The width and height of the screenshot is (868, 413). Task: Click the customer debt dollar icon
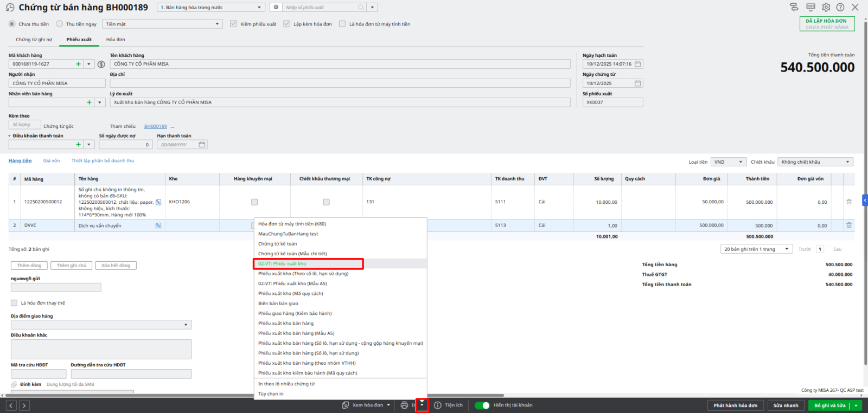tap(101, 64)
